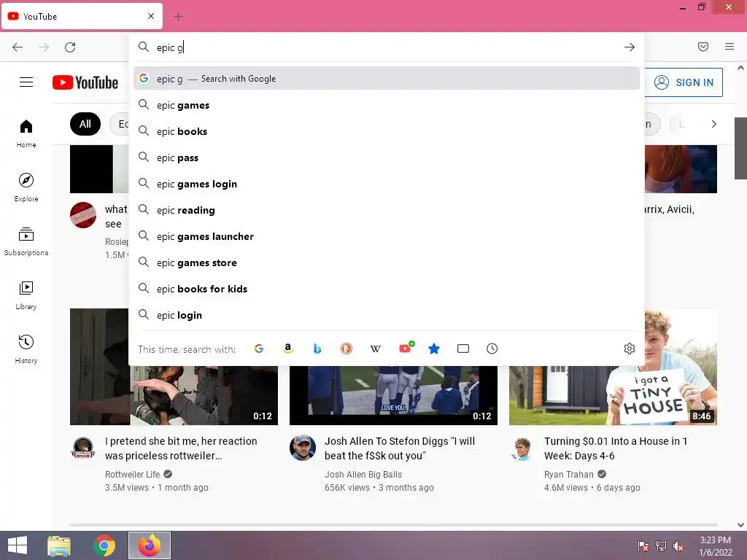Open a new browser tab
This screenshot has width=747, height=560.
(179, 17)
